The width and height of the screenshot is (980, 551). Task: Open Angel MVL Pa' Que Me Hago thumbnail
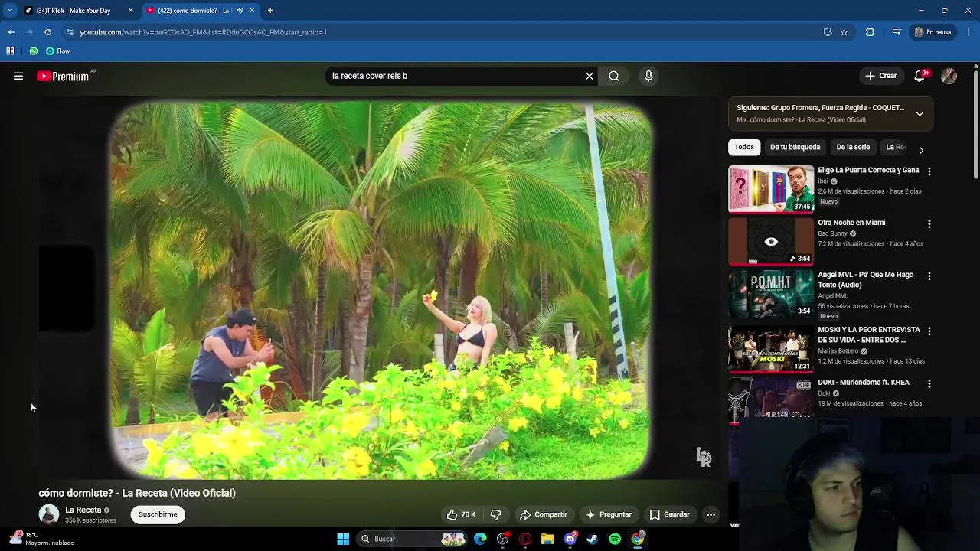tap(770, 293)
